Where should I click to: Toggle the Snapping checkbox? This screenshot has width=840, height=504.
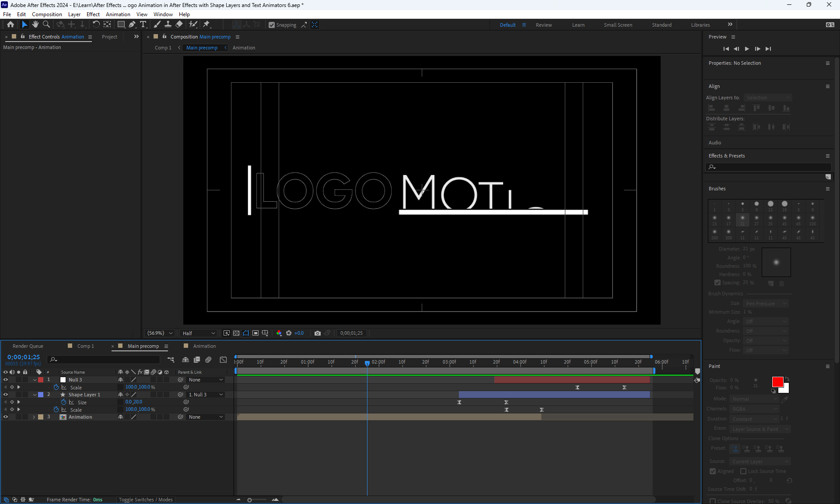(x=272, y=25)
